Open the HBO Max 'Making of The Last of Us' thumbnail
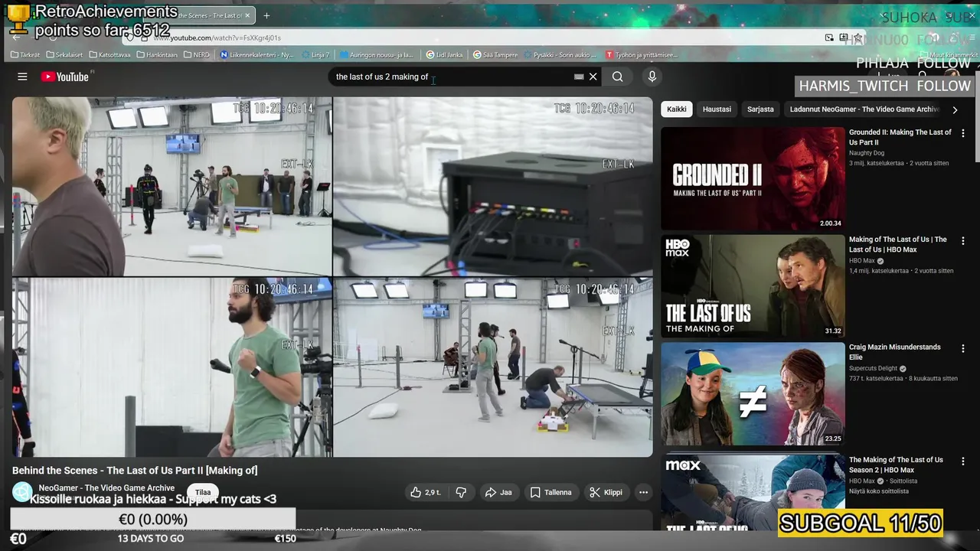The height and width of the screenshot is (551, 980). point(753,286)
